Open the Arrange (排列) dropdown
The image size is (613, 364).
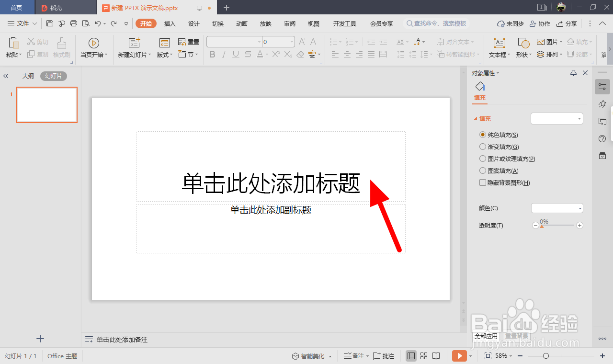[x=549, y=55]
